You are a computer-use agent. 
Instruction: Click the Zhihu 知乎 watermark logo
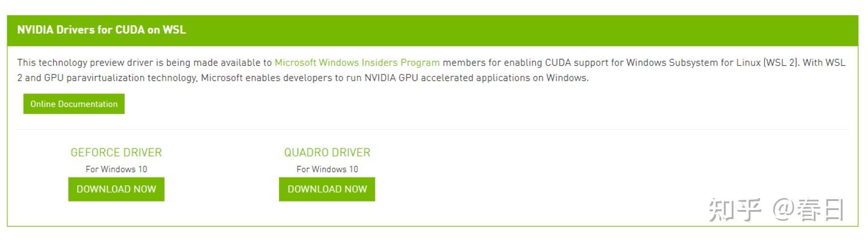coord(735,210)
